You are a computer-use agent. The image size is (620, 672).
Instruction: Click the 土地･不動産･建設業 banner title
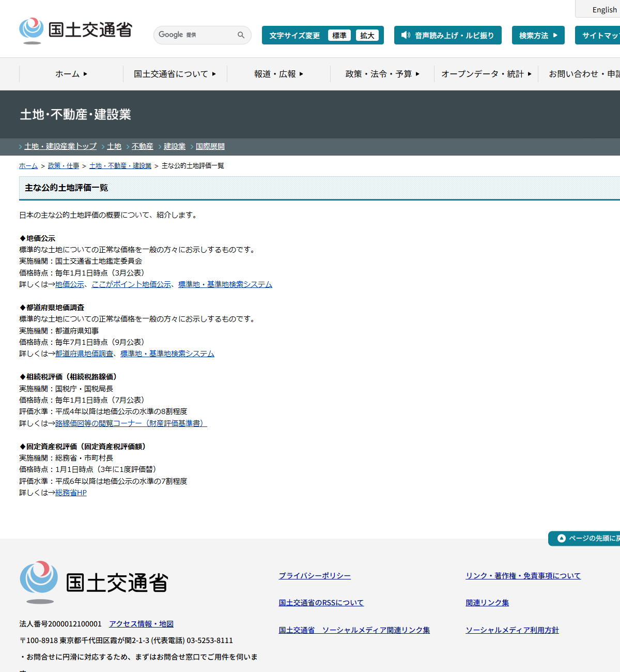75,114
